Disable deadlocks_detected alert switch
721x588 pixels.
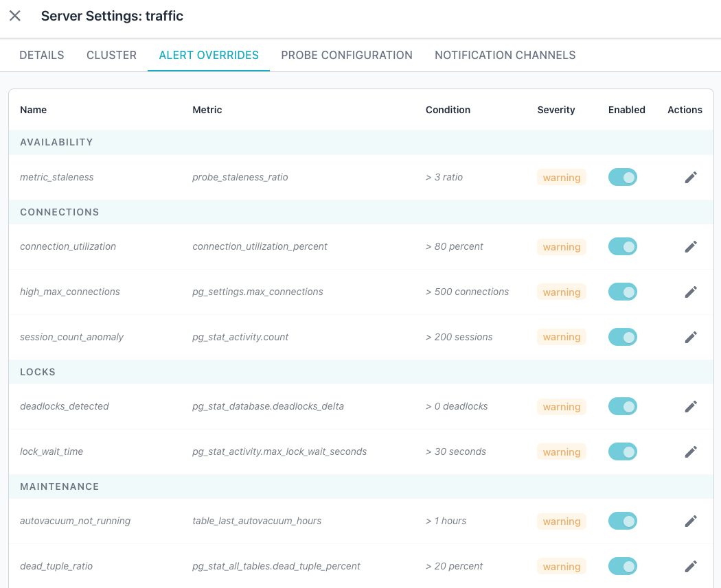pos(623,407)
